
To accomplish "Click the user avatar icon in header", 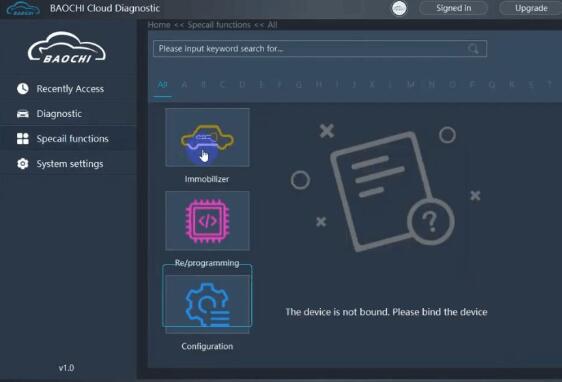I will 399,8.
